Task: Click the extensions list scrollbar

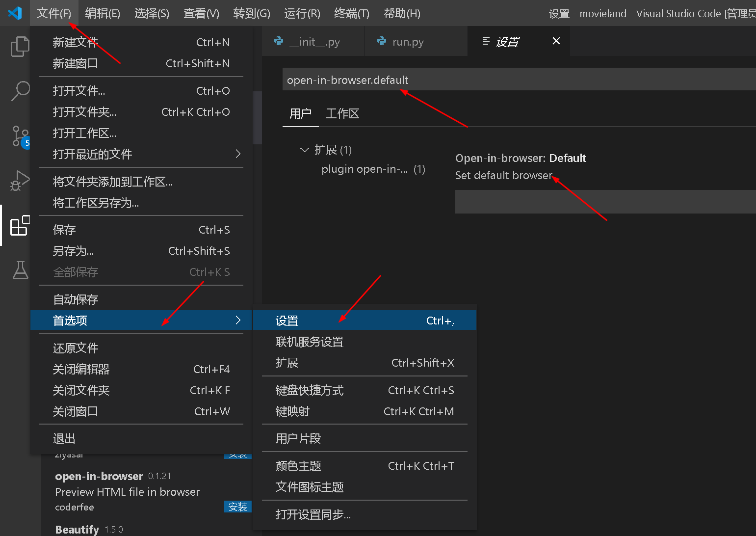Action: (257, 118)
